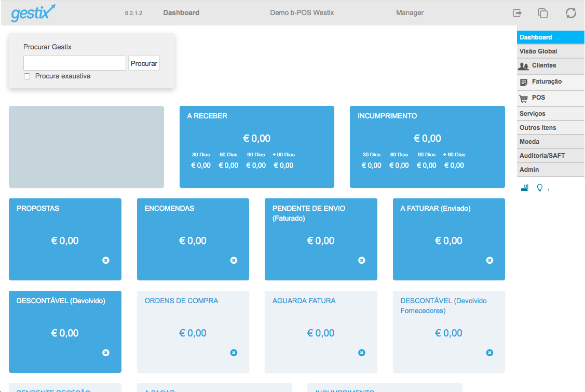Remove the ENCOMENDAS card with its x icon

tap(234, 260)
